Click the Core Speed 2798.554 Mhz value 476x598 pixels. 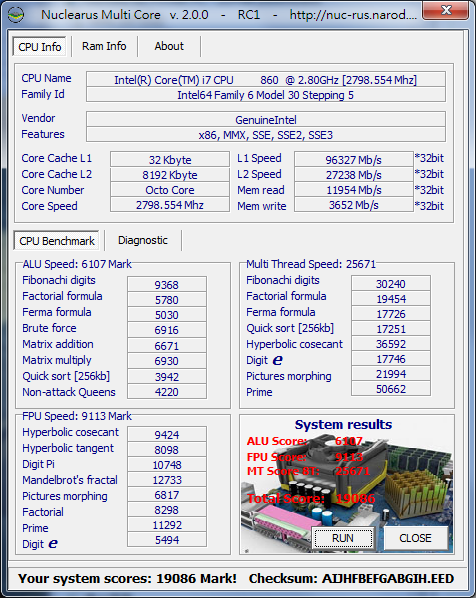point(170,205)
